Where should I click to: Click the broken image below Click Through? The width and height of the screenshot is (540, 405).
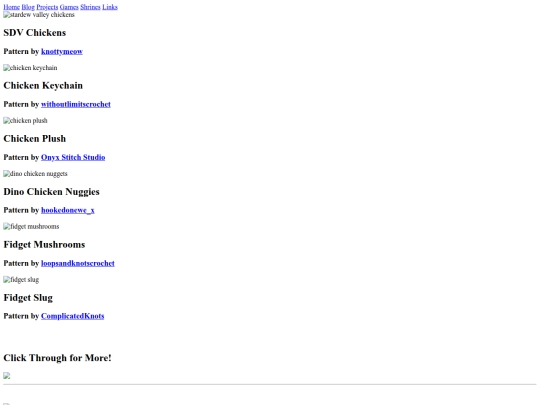tap(7, 376)
